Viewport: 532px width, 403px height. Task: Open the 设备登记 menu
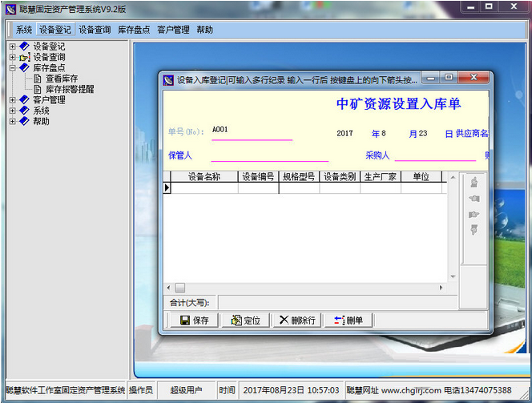tap(55, 30)
